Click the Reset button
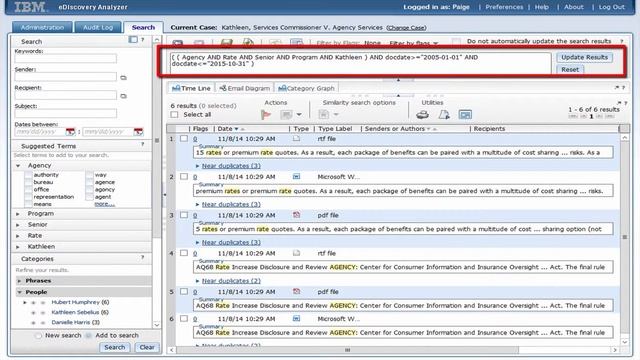 point(570,69)
